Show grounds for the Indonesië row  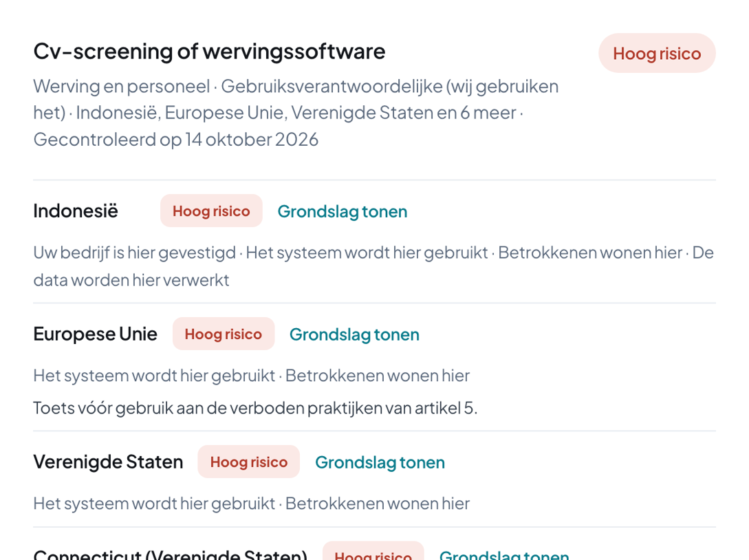(x=343, y=211)
